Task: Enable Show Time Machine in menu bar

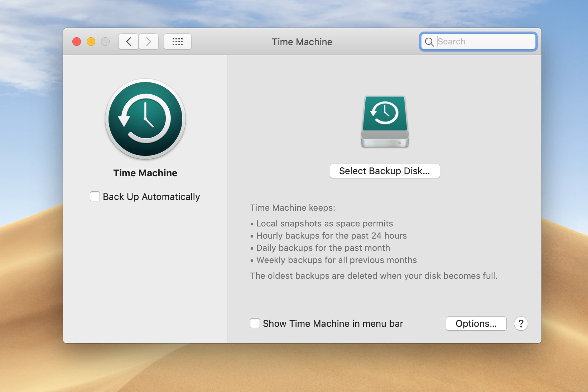Action: [x=254, y=323]
